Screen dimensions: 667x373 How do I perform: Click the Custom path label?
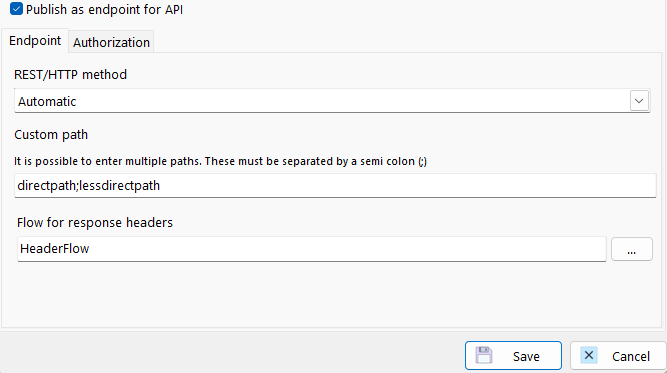pyautogui.click(x=51, y=134)
